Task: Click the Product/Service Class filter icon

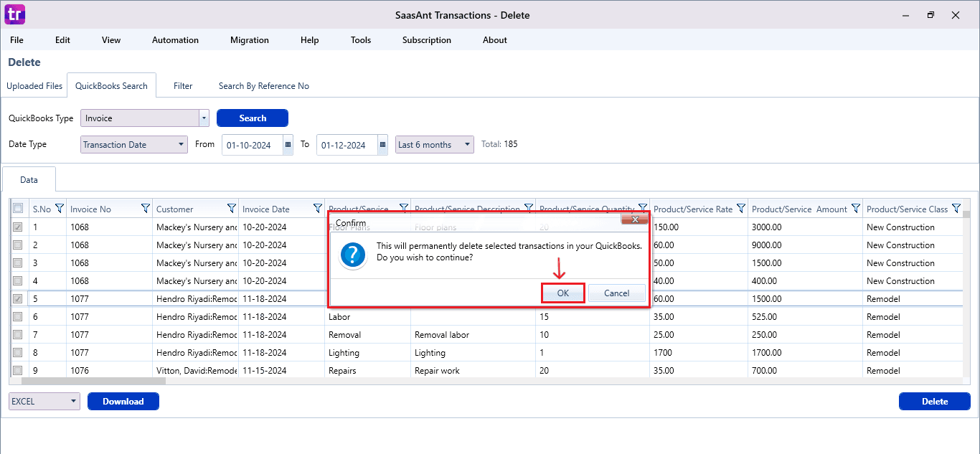Action: 956,209
